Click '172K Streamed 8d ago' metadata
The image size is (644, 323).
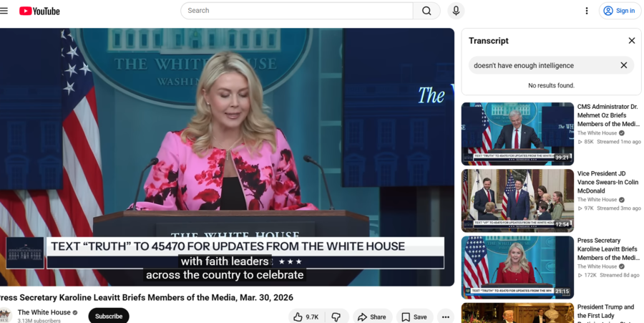click(x=609, y=275)
